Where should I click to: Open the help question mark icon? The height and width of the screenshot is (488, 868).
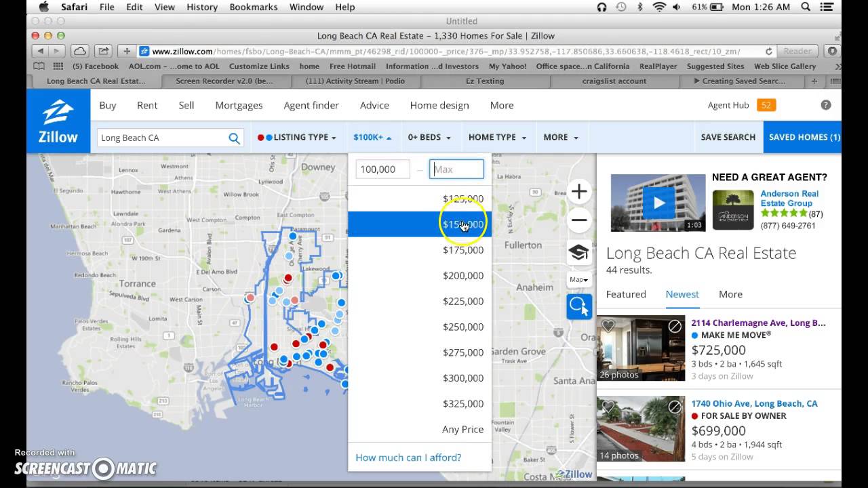(x=825, y=105)
